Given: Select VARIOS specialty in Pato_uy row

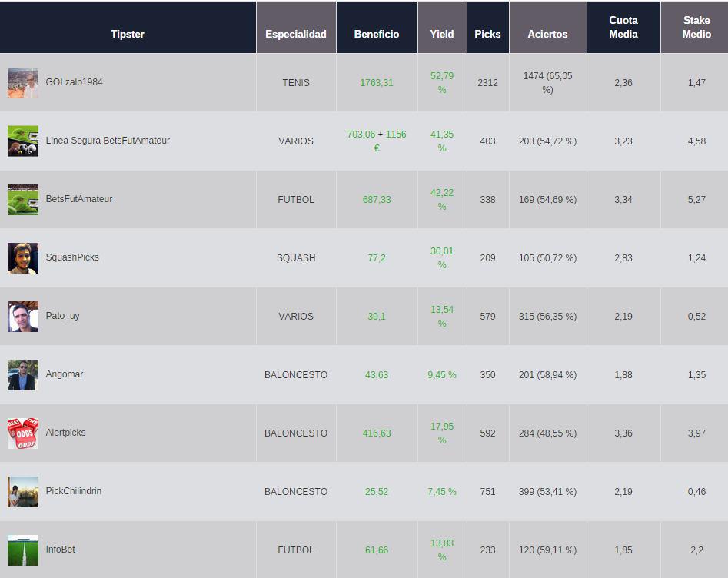Looking at the screenshot, I should [x=296, y=317].
